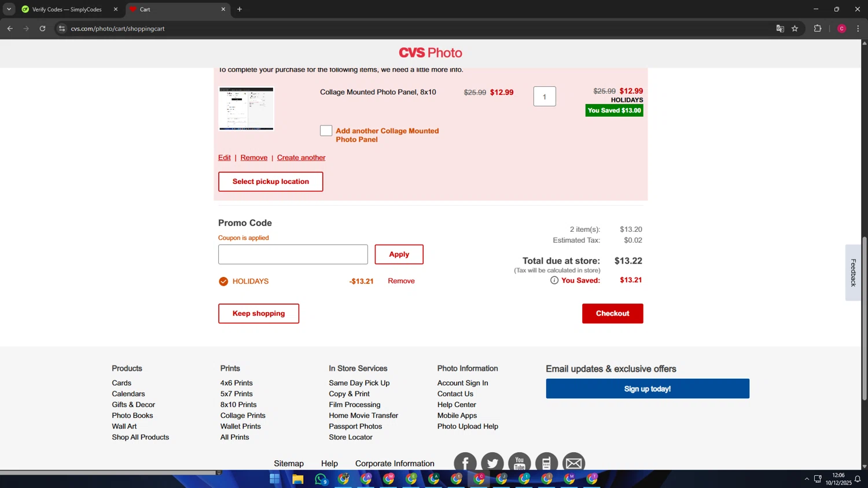Open the Chrome three-dot menu
The height and width of the screenshot is (488, 868).
coord(858,28)
